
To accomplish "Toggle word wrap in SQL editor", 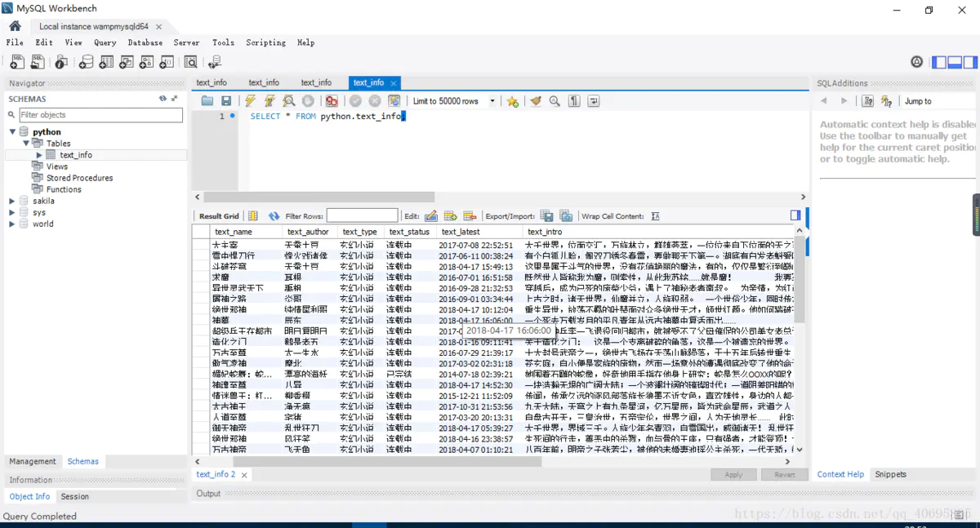I will [594, 101].
